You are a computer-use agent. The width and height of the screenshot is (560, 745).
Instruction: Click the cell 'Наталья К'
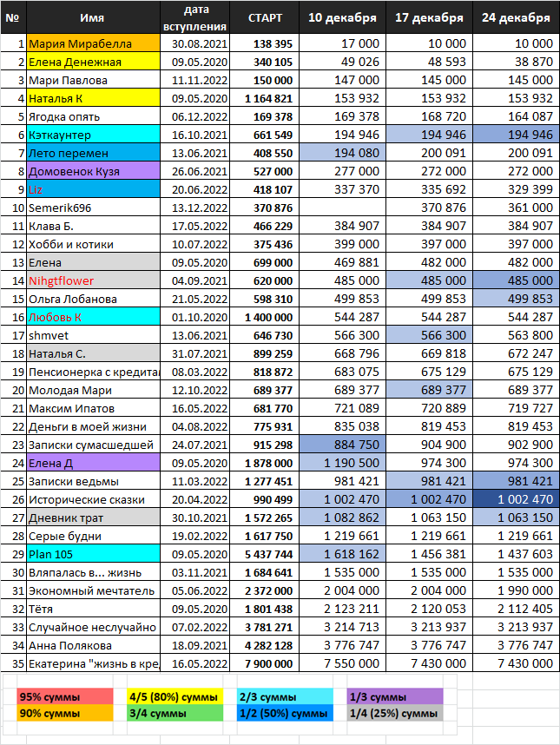coord(93,98)
